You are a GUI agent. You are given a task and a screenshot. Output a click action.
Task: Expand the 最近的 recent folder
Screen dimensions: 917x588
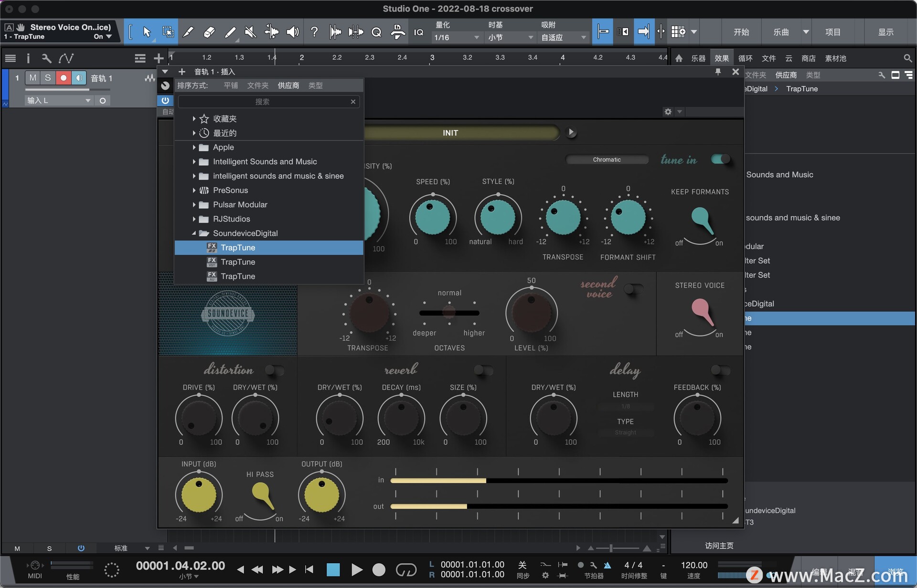coord(194,133)
